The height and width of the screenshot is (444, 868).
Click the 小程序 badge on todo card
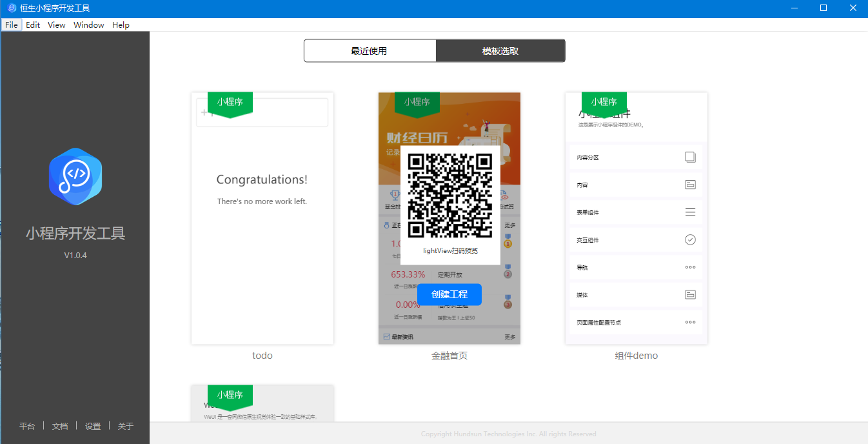tap(230, 103)
